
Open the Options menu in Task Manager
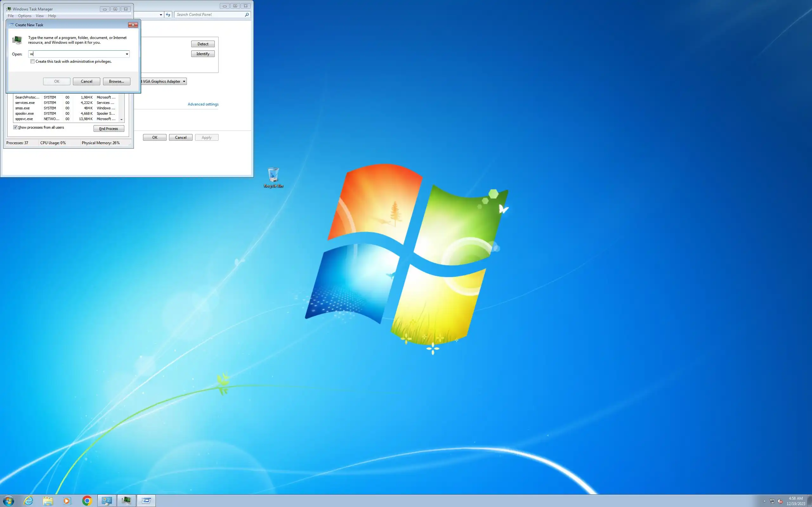pyautogui.click(x=24, y=16)
